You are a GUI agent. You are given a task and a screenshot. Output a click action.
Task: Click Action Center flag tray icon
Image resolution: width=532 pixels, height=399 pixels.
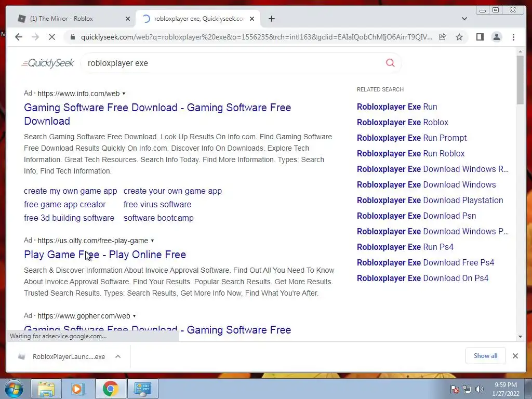tap(454, 389)
